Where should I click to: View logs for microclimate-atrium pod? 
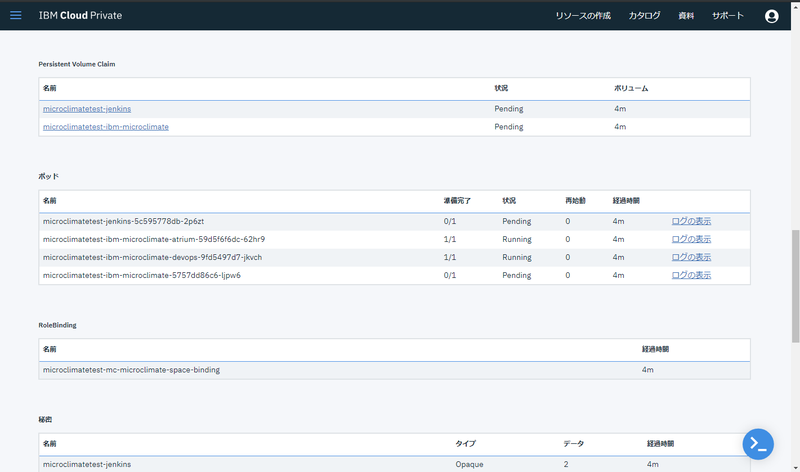(x=691, y=239)
